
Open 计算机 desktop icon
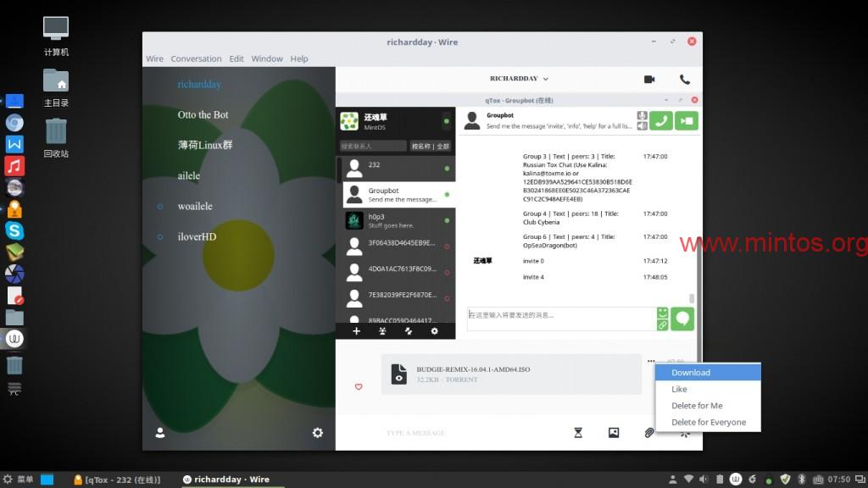(56, 36)
